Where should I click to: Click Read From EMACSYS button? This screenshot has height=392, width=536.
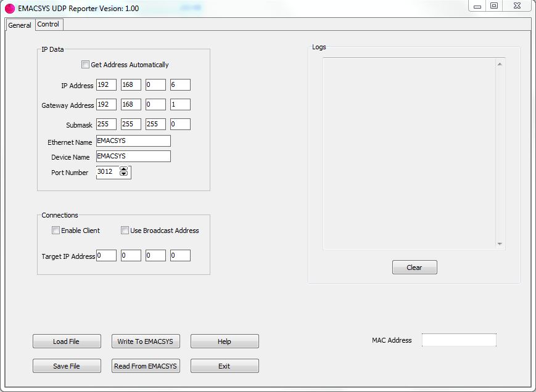(145, 366)
